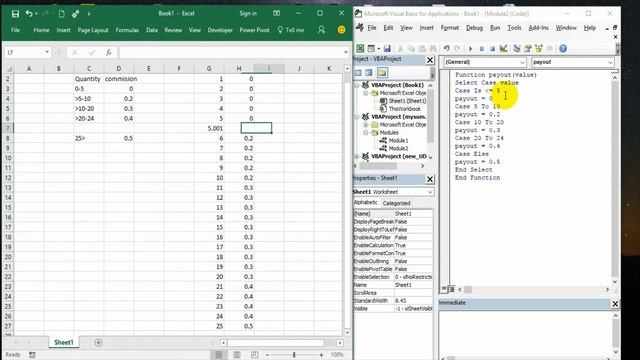Select the Sheet1 worksheet tab

(64, 342)
